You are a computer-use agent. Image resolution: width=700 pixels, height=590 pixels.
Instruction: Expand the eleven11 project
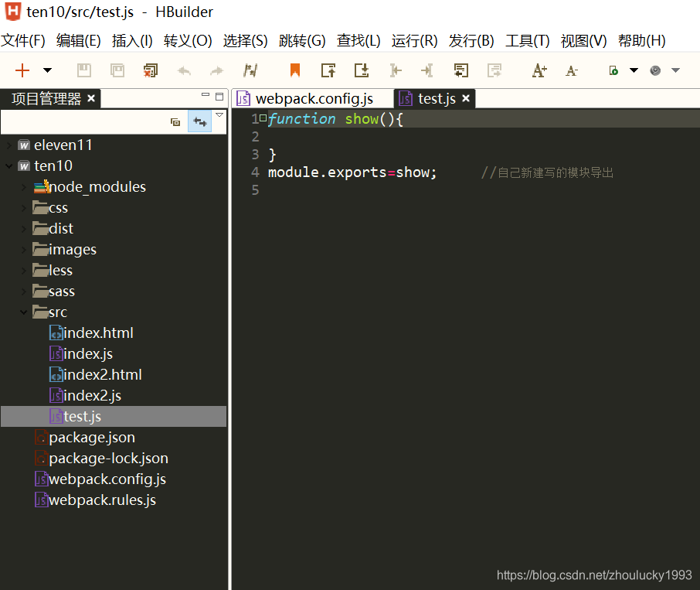coord(9,145)
